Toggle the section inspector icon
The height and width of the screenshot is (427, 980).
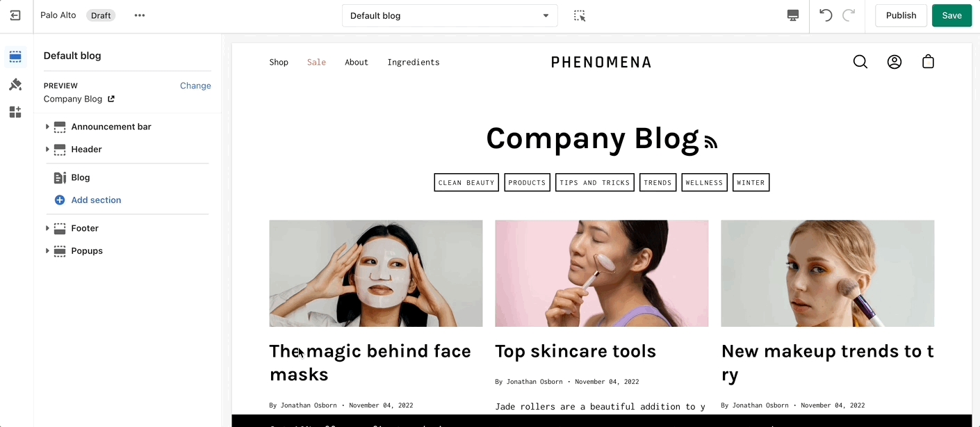click(x=580, y=15)
